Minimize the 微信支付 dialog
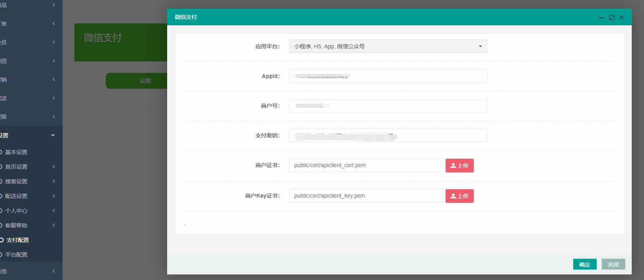 tap(601, 17)
